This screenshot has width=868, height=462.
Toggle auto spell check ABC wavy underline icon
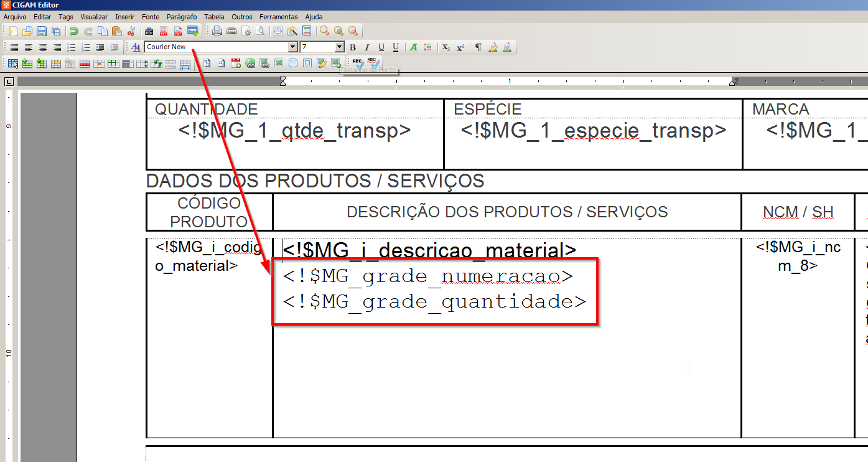(372, 62)
